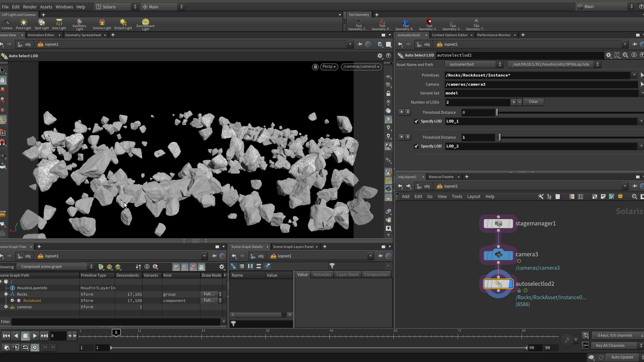
Task: Open the Persp viewport dropdown
Action: click(329, 67)
